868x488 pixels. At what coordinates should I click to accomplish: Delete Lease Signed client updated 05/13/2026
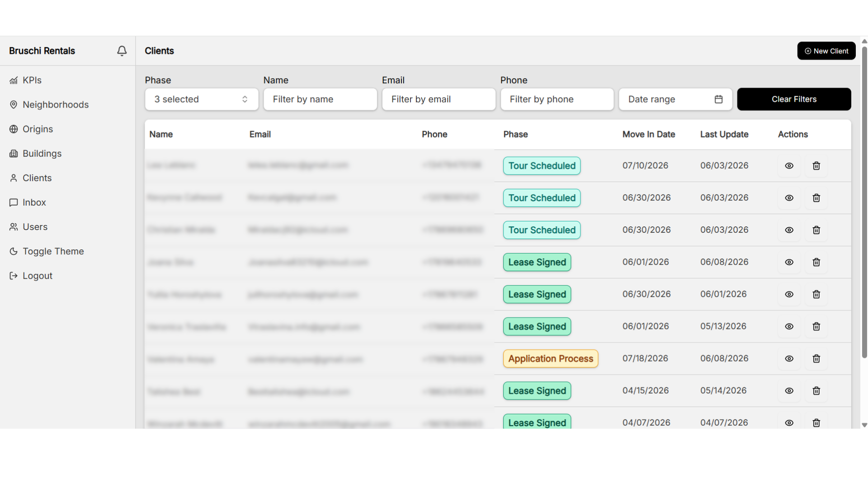click(x=816, y=326)
